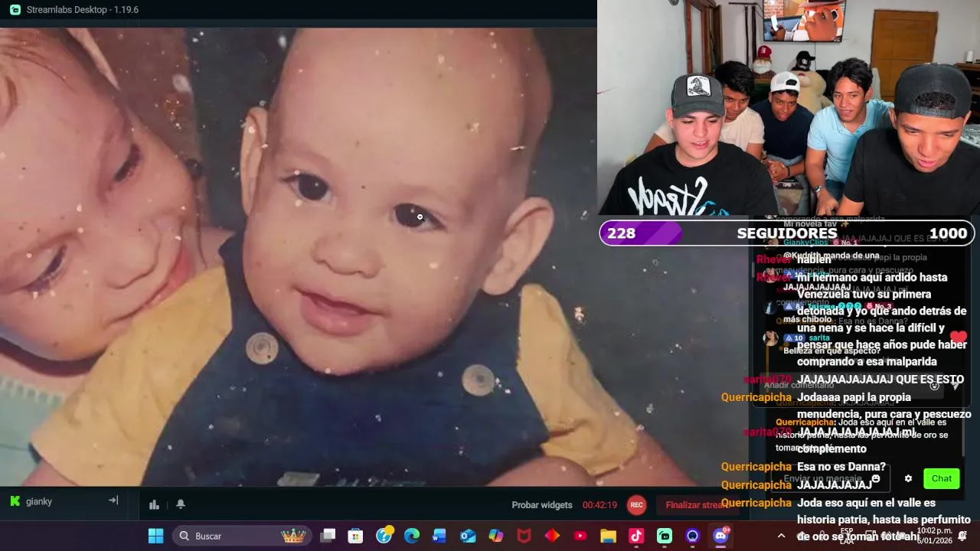Collapse sidebar using the arrow-to-bar icon
The width and height of the screenshot is (980, 551).
click(113, 500)
